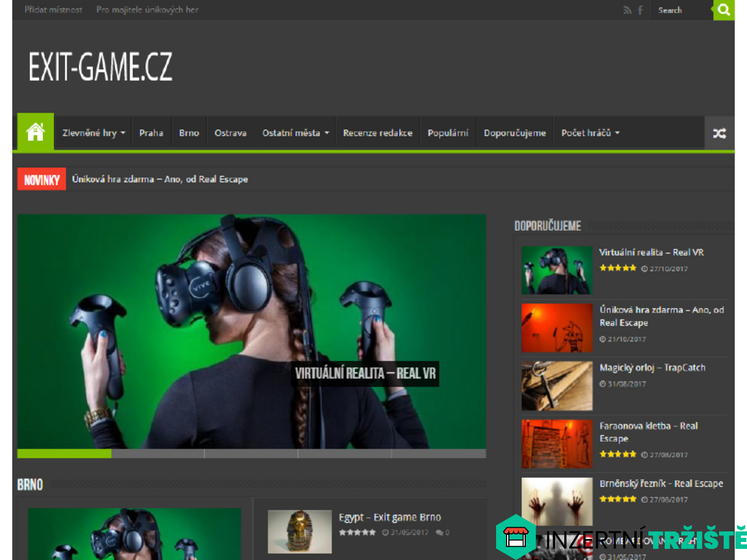Open Brněnský řezník – Real Escape article
The height and width of the screenshot is (560, 747).
coord(661,484)
